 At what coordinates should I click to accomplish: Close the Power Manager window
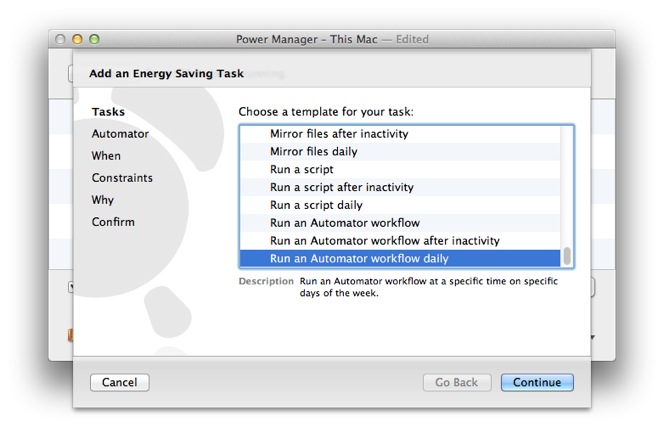pos(59,39)
